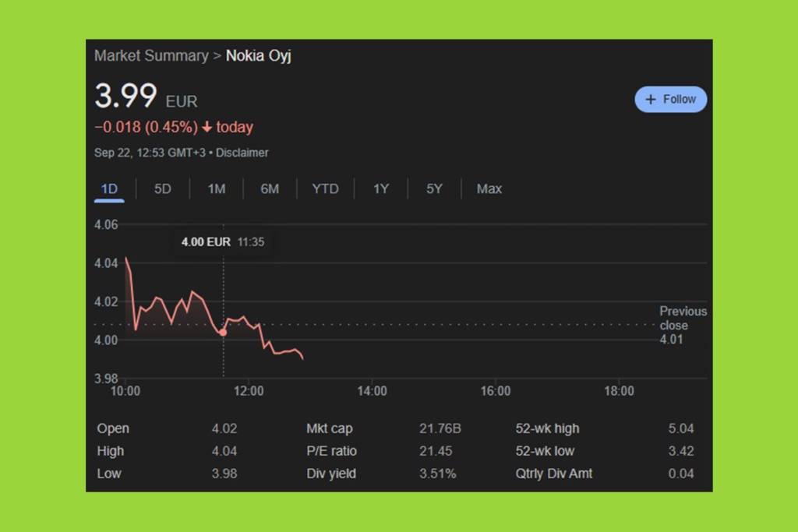Click the red down arrow beside today

(x=207, y=128)
